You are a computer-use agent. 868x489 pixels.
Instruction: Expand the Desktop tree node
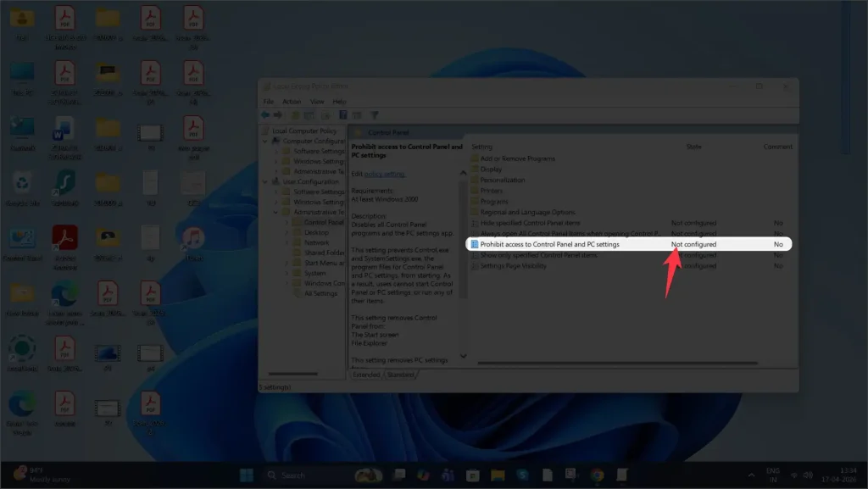coord(287,232)
